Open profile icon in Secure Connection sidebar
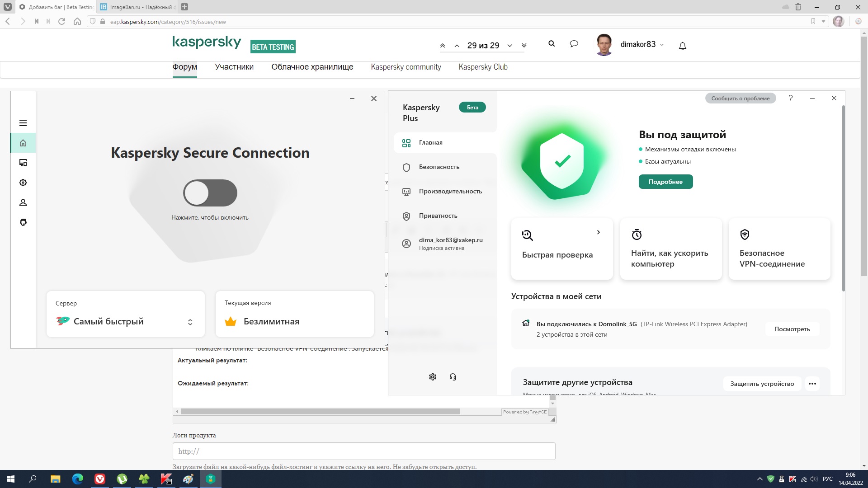 tap(23, 202)
